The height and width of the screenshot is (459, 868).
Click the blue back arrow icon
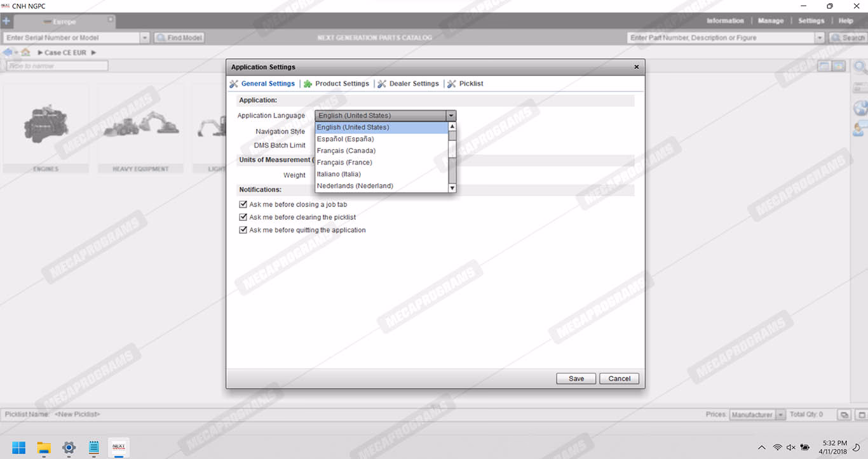point(8,53)
